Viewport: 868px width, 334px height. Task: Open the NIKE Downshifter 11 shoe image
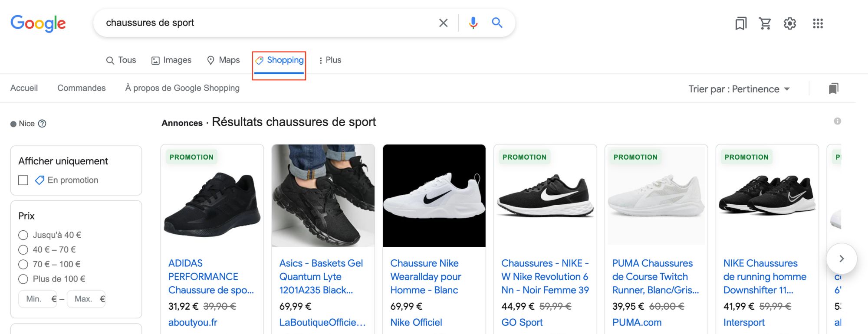click(x=767, y=196)
